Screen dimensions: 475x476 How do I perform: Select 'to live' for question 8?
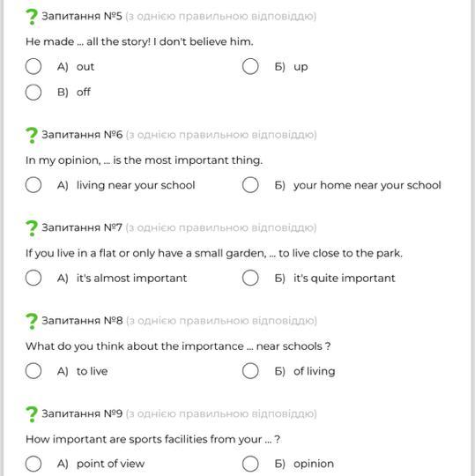coord(33,370)
